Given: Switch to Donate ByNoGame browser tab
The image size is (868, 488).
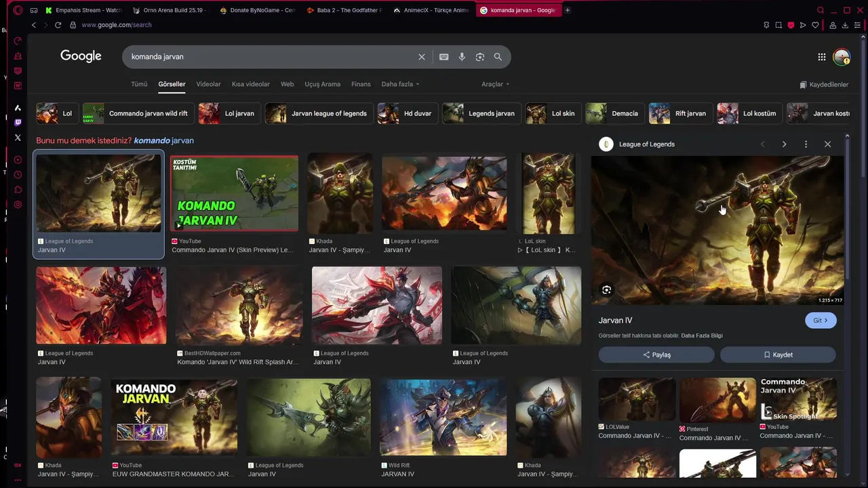Looking at the screenshot, I should pyautogui.click(x=257, y=10).
